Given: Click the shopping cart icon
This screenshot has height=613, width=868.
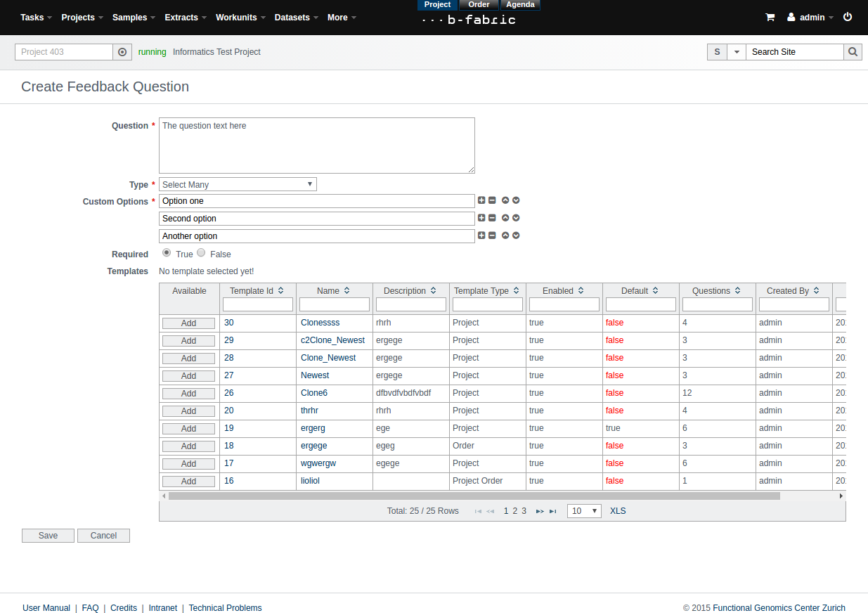Looking at the screenshot, I should 770,18.
